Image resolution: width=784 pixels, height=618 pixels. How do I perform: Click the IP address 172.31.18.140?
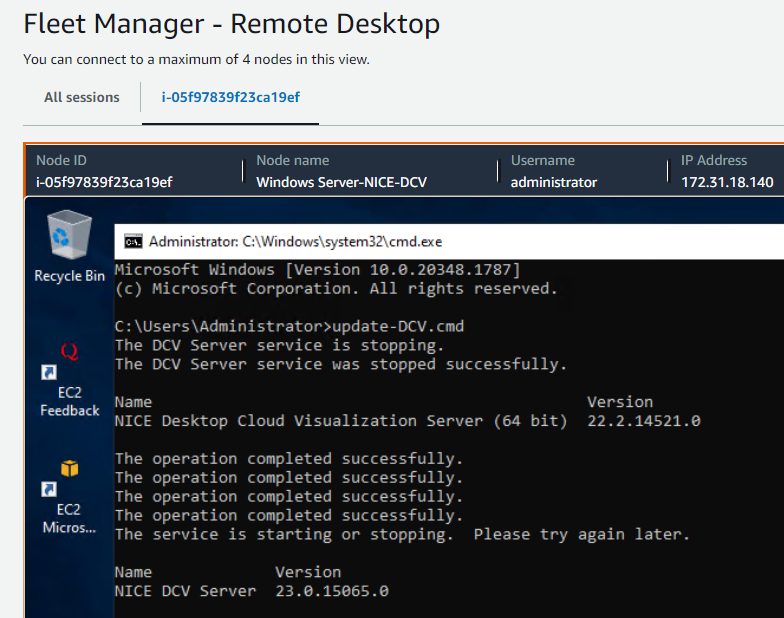pyautogui.click(x=727, y=182)
